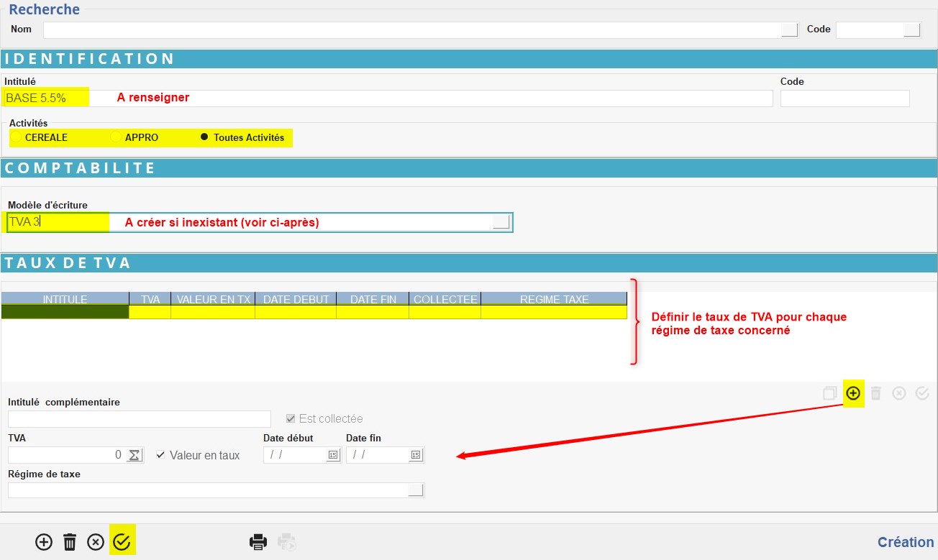Image resolution: width=938 pixels, height=560 pixels.
Task: Open the Régime de taxe dropdown button
Action: coord(416,490)
